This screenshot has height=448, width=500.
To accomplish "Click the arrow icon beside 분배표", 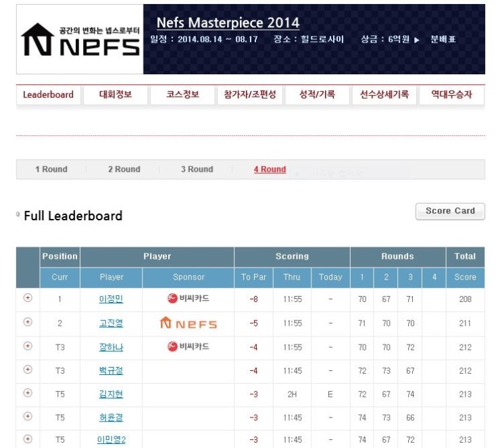I will click(416, 40).
